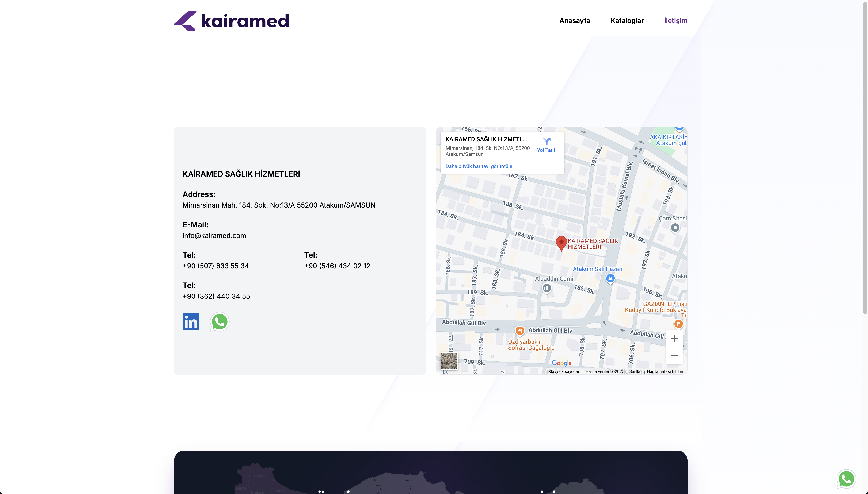Click the Özdiyarbakır Sofrası restaurant marker

[x=519, y=331]
